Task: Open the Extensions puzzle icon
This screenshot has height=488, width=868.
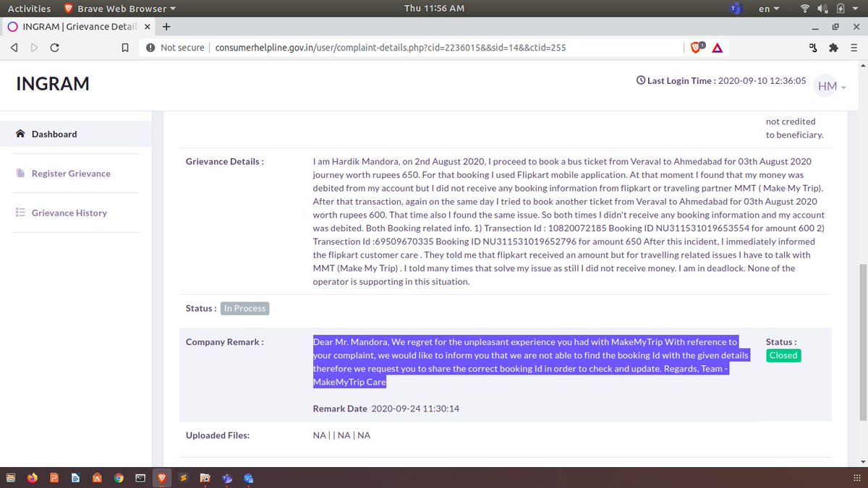Action: [x=833, y=48]
